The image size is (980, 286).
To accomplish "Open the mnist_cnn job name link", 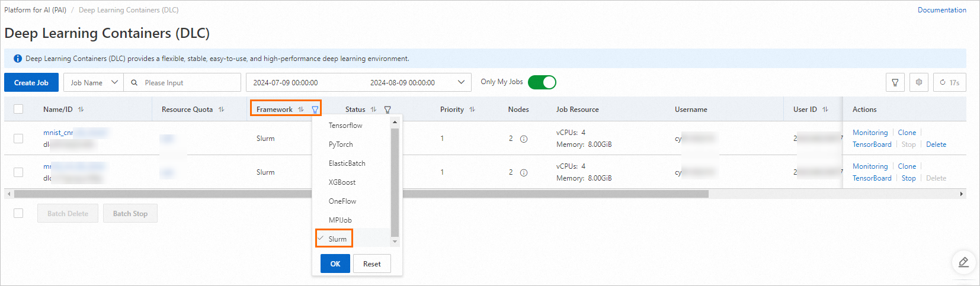I will 58,133.
